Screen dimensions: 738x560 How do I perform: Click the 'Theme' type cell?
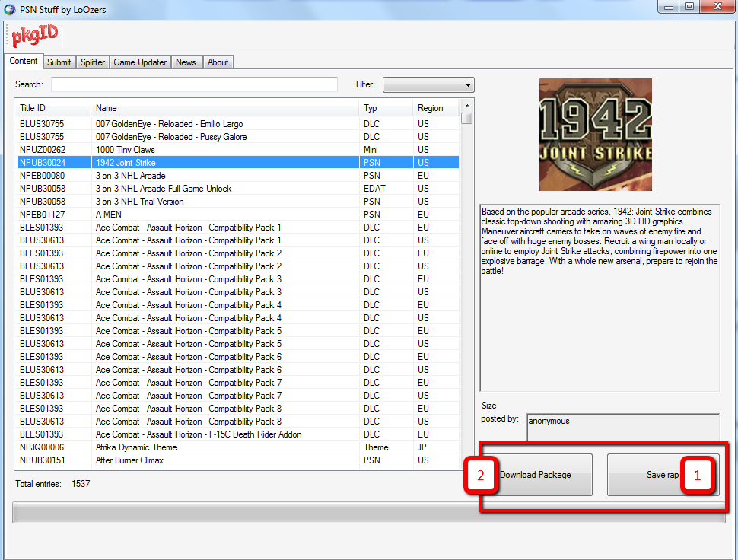[x=376, y=447]
